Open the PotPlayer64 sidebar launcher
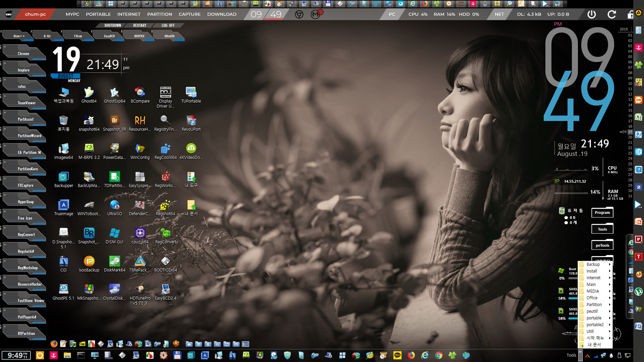Screen dimensions: 644x362 point(24,316)
